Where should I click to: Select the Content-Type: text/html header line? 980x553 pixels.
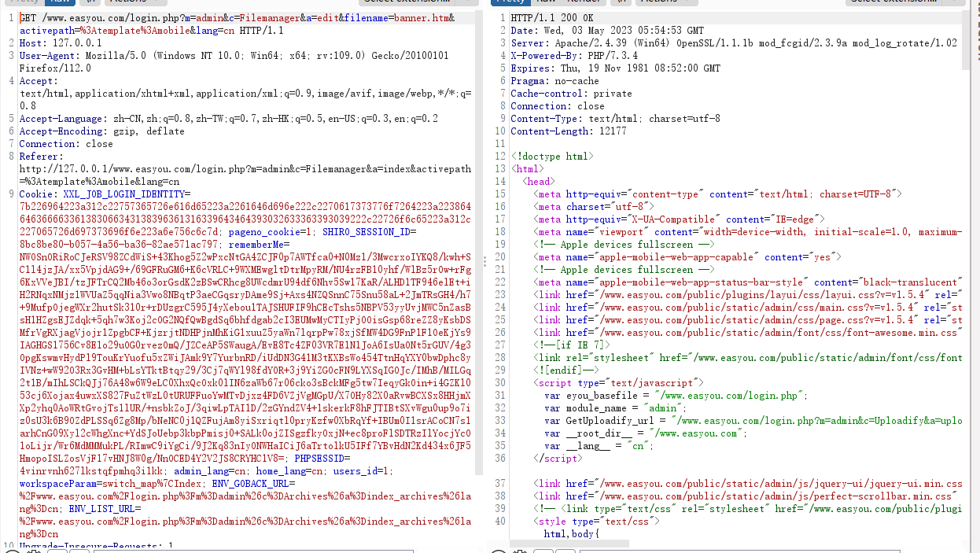pyautogui.click(x=615, y=118)
